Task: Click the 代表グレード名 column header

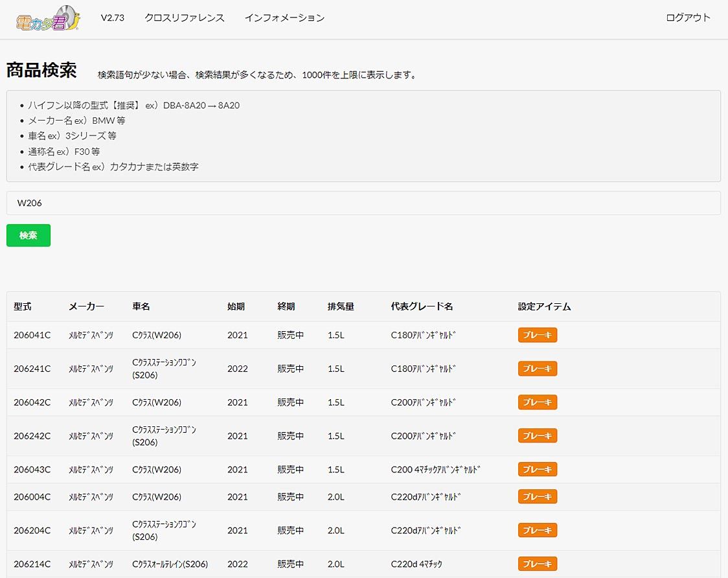Action: tap(422, 306)
